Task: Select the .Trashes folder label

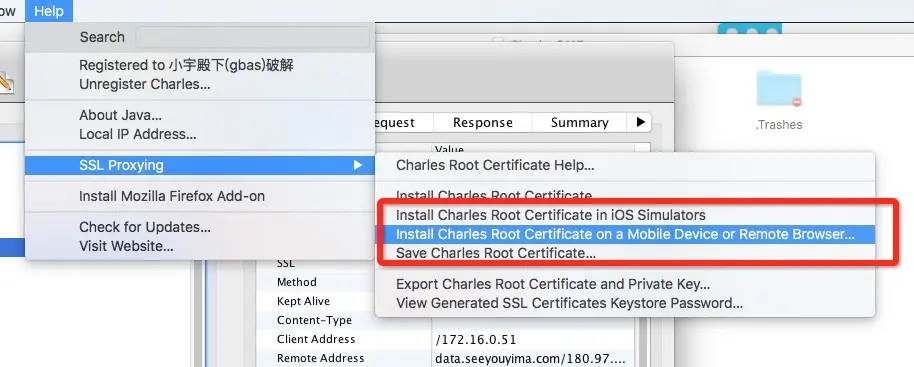Action: click(x=779, y=125)
